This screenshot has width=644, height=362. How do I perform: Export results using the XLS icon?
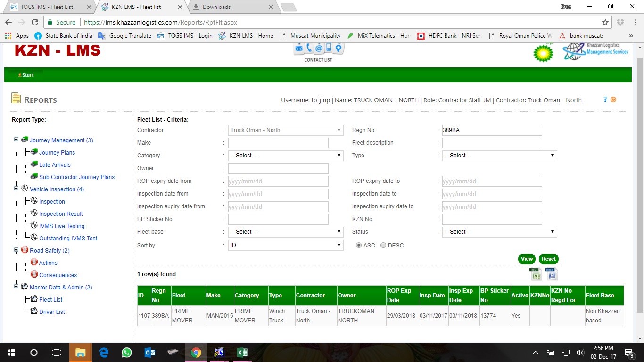(x=535, y=274)
